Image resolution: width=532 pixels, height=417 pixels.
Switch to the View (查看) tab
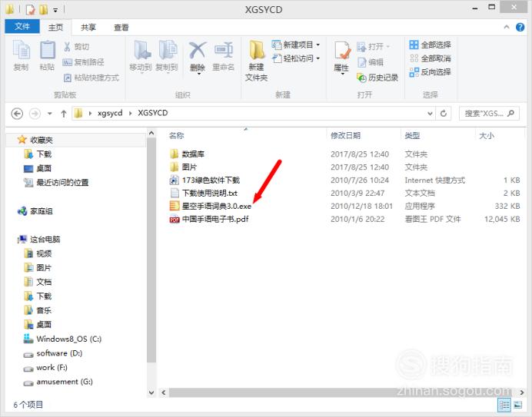[x=121, y=28]
